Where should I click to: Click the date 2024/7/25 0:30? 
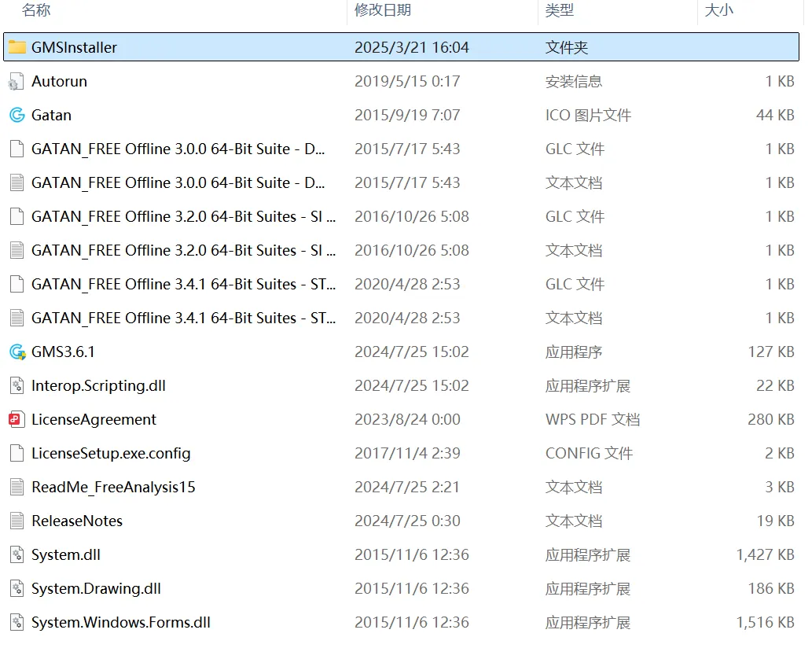tap(407, 521)
